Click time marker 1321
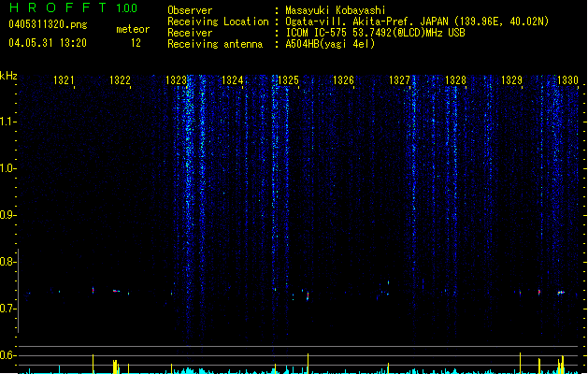Screen dimensions: 588x374 click(64, 80)
